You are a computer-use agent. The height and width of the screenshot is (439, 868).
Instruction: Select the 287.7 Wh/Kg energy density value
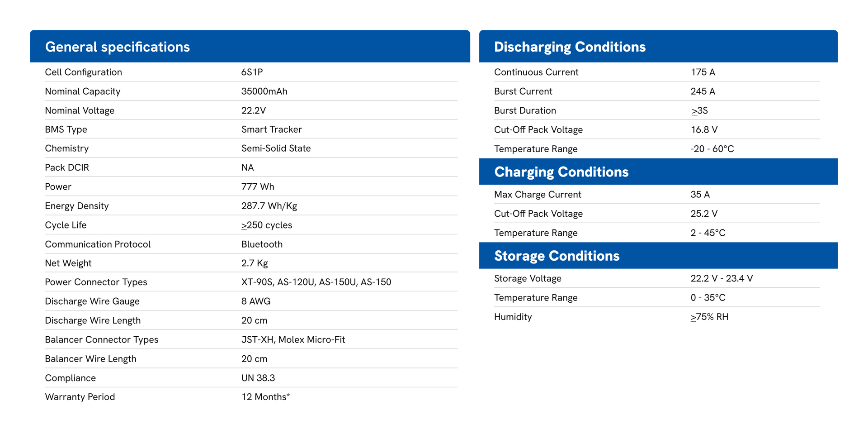(269, 206)
